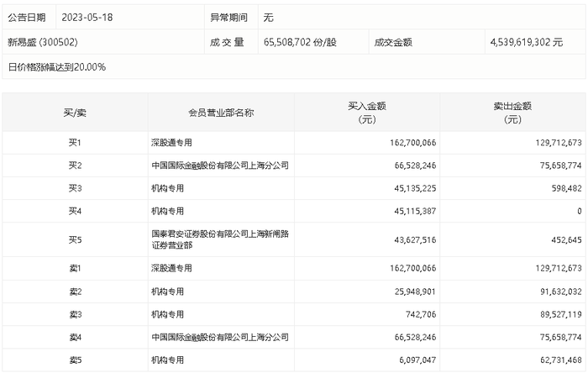This screenshot has width=588, height=373.
Task: Click the stock name 新易盛 (300502)
Action: tap(43, 42)
